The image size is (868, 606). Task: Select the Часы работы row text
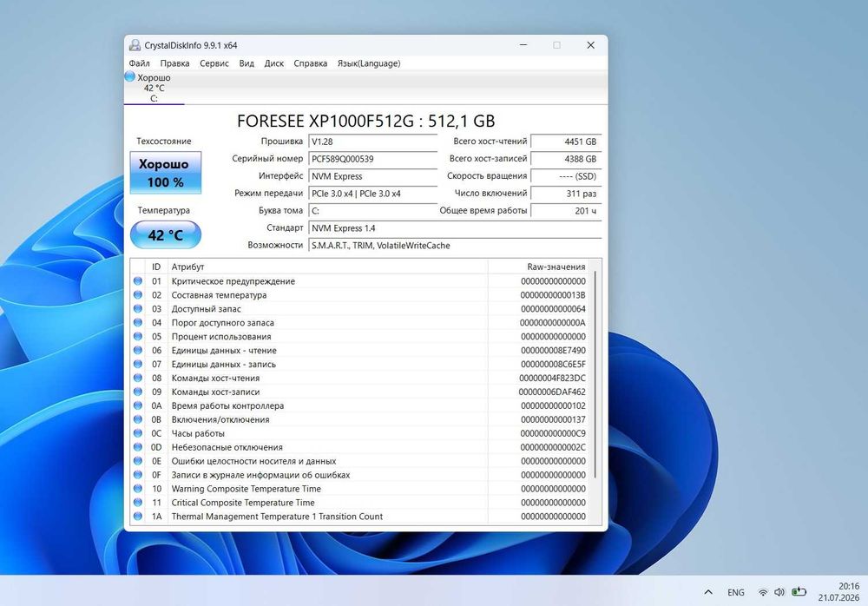[198, 433]
